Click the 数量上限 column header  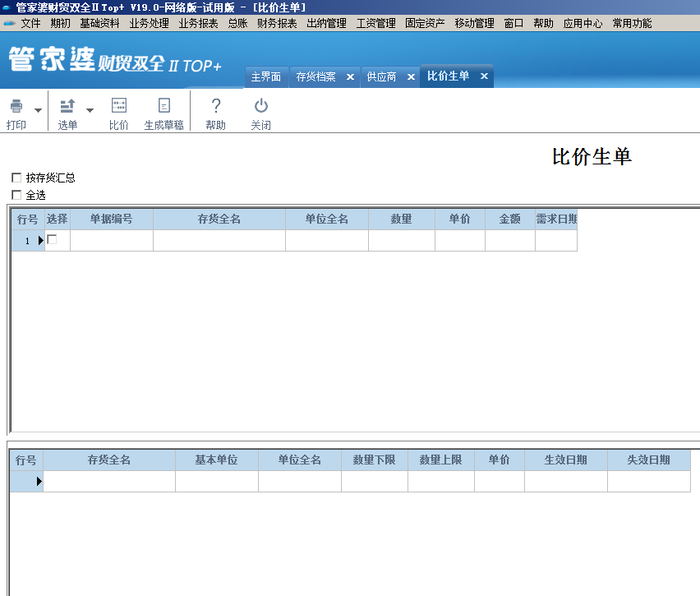coord(440,460)
